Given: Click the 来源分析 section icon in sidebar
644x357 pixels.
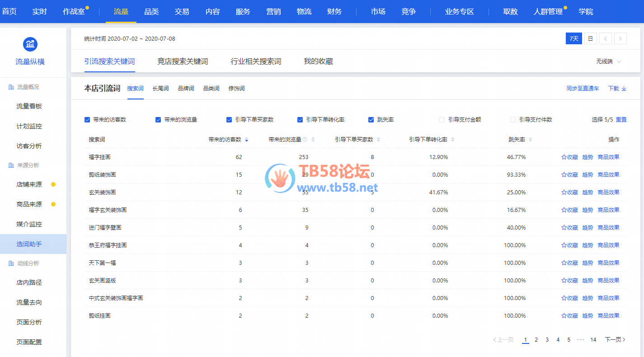Looking at the screenshot, I should point(11,165).
